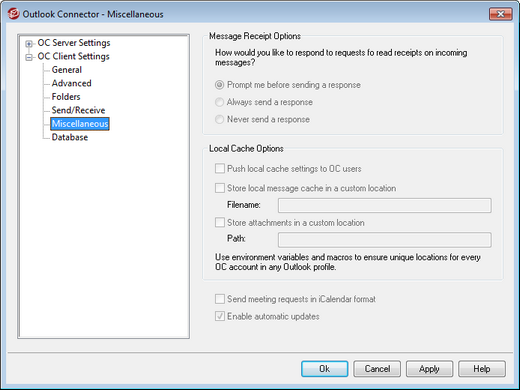The image size is (520, 390).
Task: Click the Local Cache Options group label
Action: [246, 149]
